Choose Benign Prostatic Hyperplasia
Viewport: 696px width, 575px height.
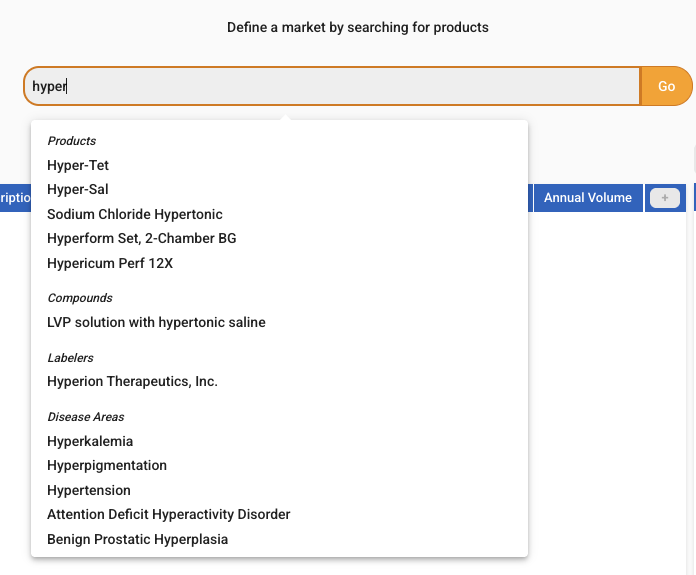tap(138, 539)
